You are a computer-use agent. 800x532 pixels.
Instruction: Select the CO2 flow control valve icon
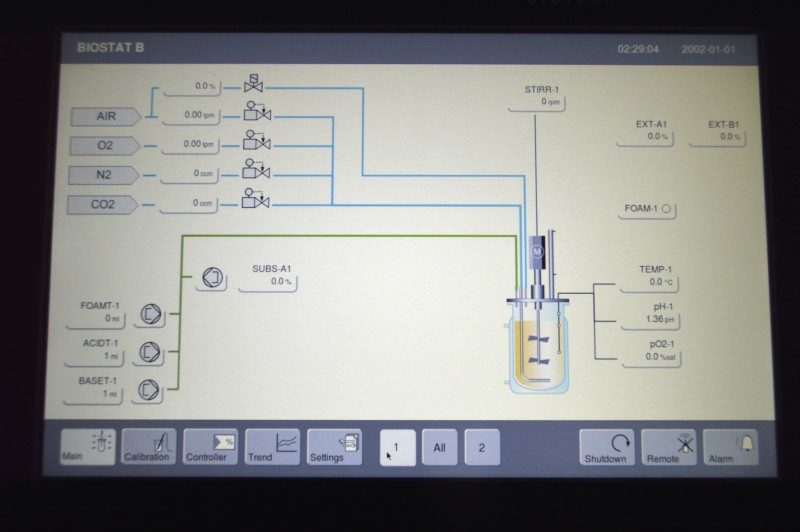[256, 198]
